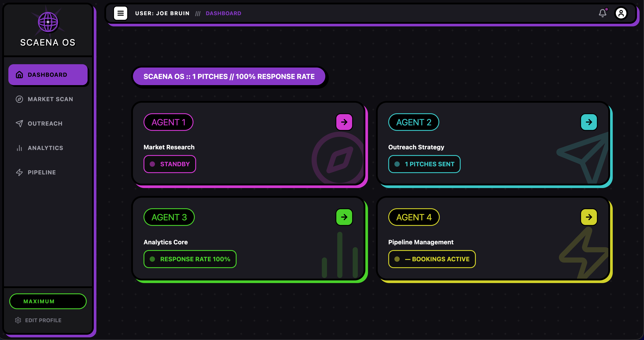
Task: Click the Edit Profile link
Action: [x=43, y=320]
